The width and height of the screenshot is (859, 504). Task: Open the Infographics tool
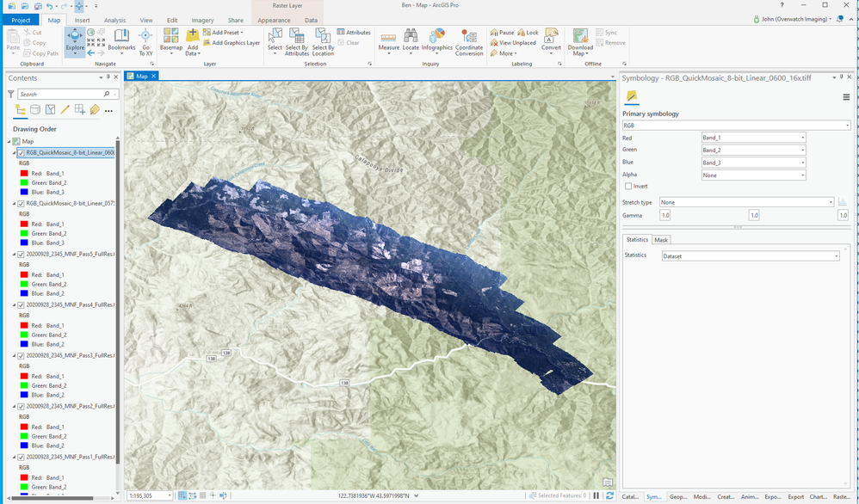pyautogui.click(x=436, y=41)
